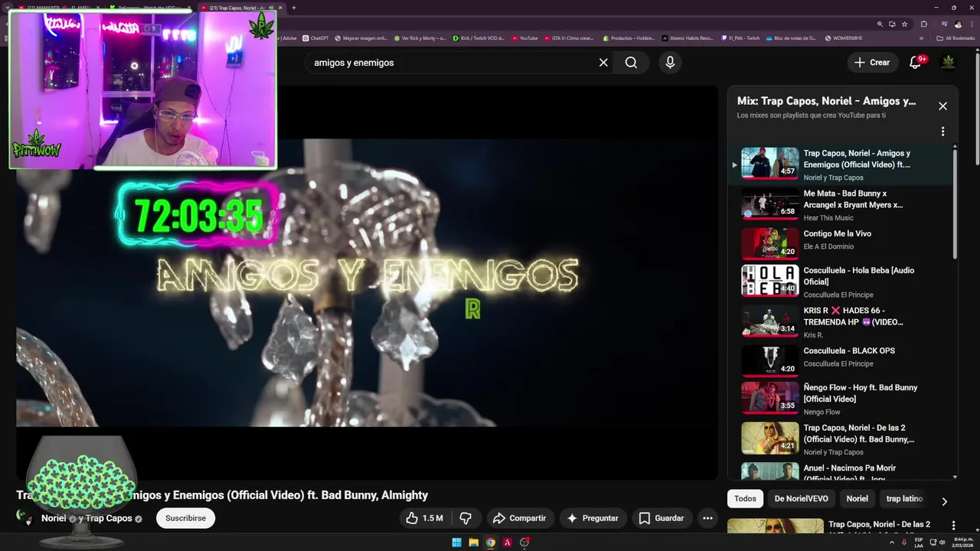Select the Todos filter chip
Image resolution: width=980 pixels, height=551 pixels.
tap(745, 499)
